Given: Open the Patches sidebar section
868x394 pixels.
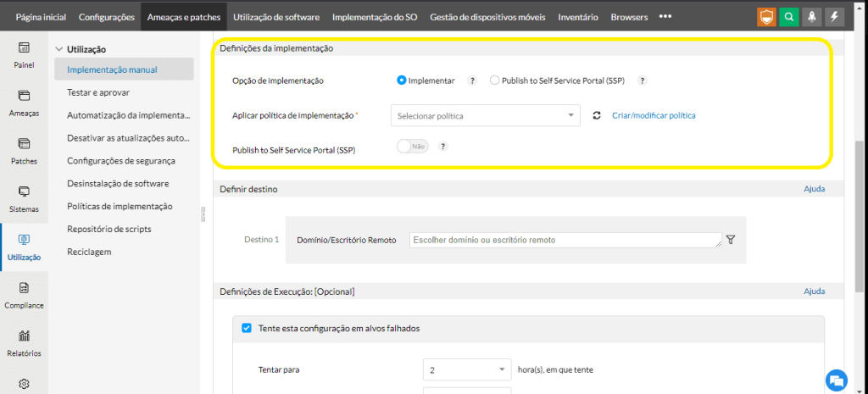Looking at the screenshot, I should pos(24,151).
